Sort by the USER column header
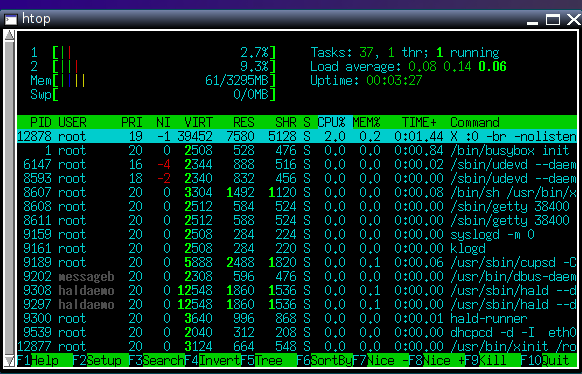Image resolution: width=582 pixels, height=374 pixels. point(72,122)
